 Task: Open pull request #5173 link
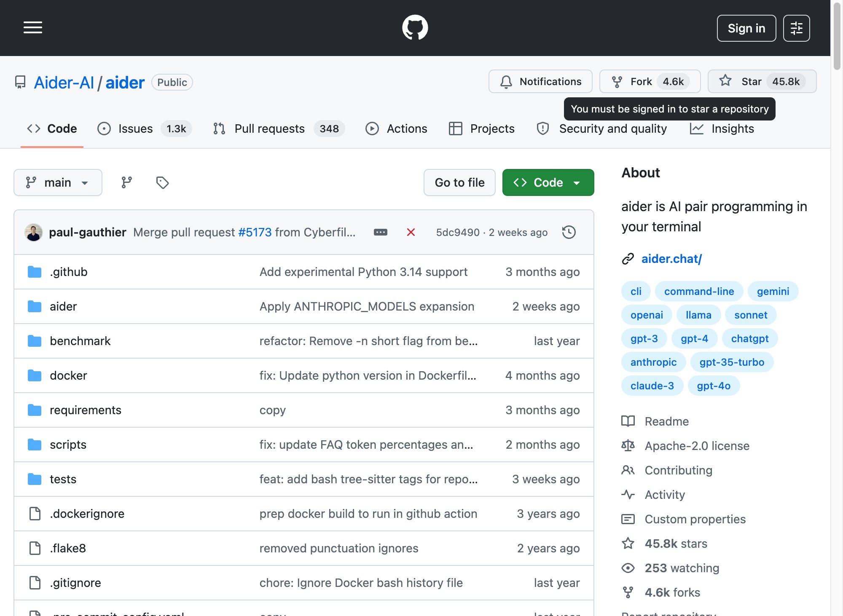click(255, 232)
